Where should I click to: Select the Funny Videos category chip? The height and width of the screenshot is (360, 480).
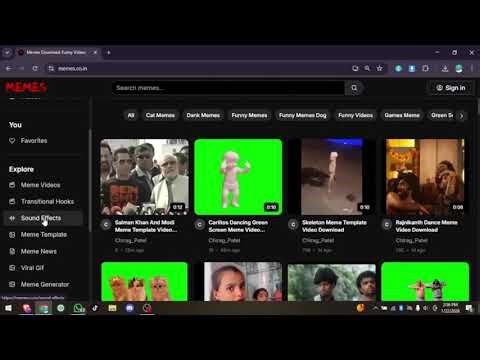pyautogui.click(x=355, y=115)
